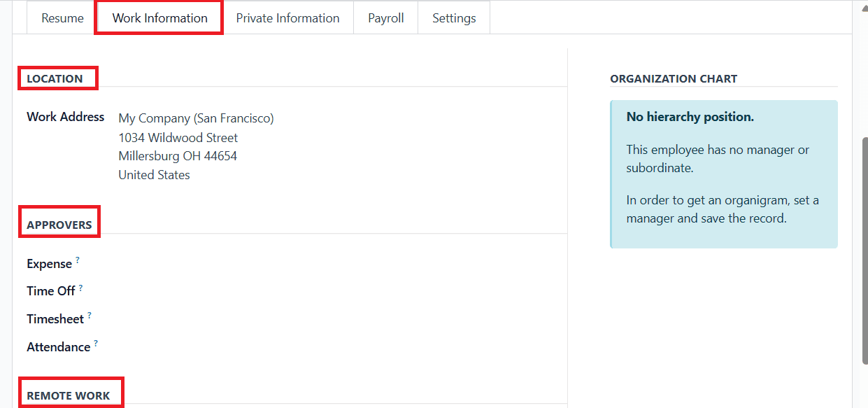Open the Resume tab

pyautogui.click(x=62, y=18)
